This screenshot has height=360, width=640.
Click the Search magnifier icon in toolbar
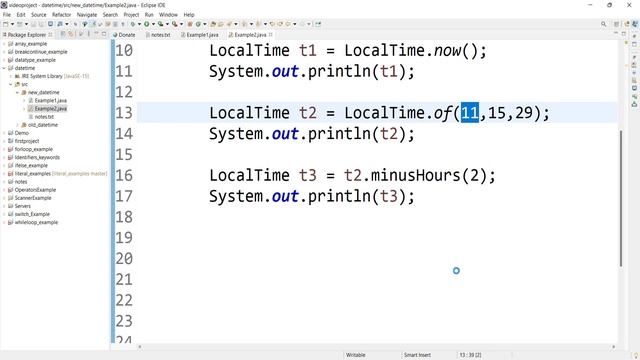[x=603, y=24]
